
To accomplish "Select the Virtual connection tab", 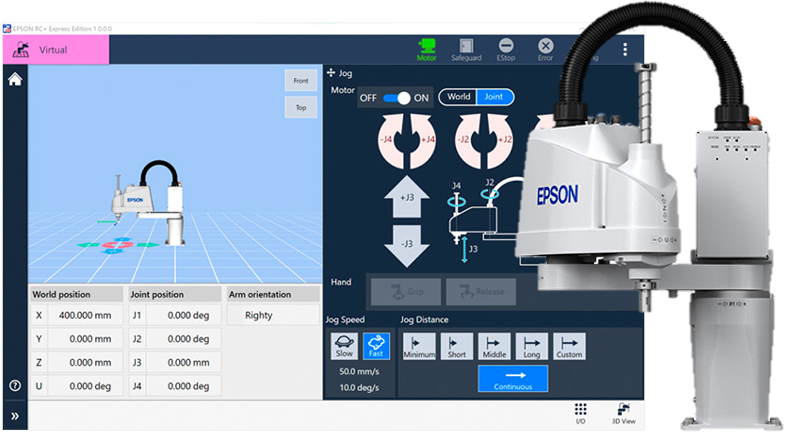I will (x=55, y=49).
